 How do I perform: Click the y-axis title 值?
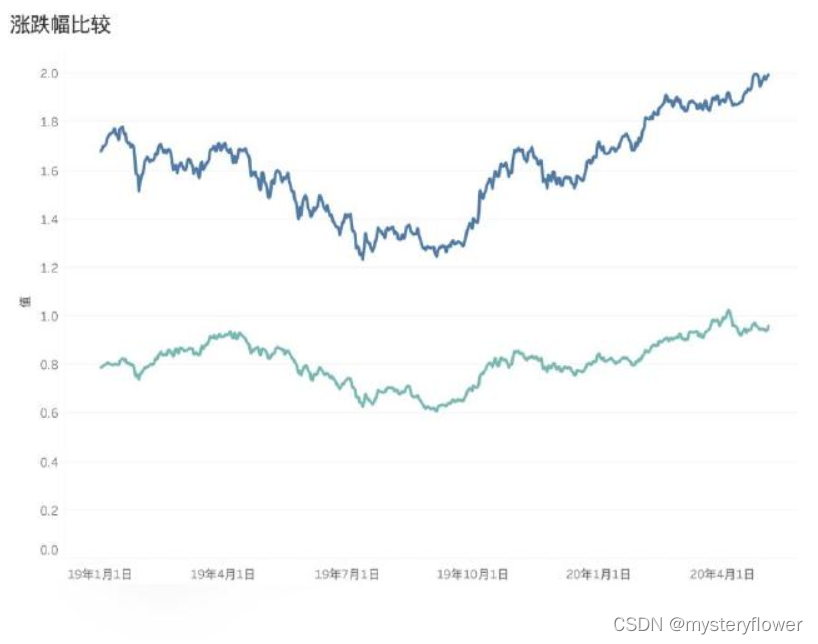(25, 301)
